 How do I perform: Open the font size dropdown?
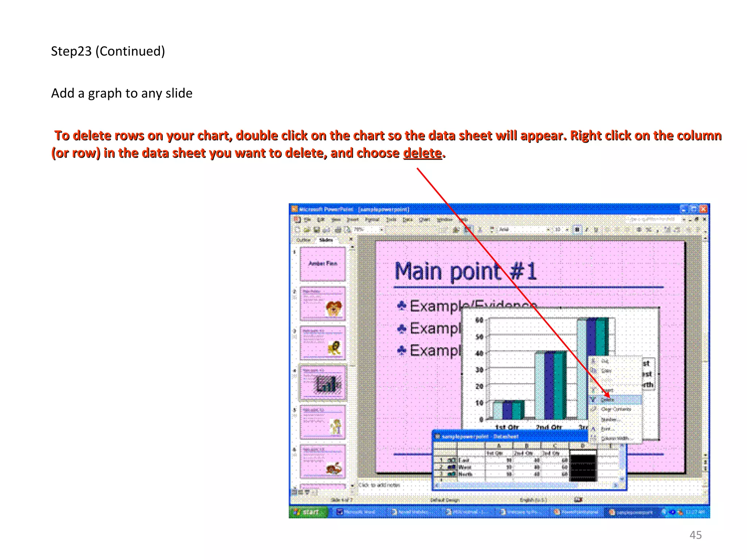pos(567,229)
